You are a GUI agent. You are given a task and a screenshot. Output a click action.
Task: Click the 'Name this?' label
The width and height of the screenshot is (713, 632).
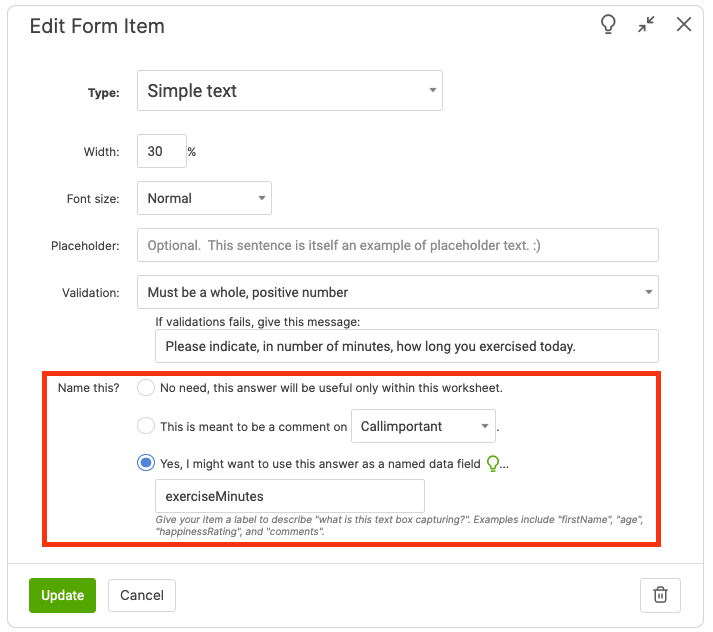tap(89, 388)
